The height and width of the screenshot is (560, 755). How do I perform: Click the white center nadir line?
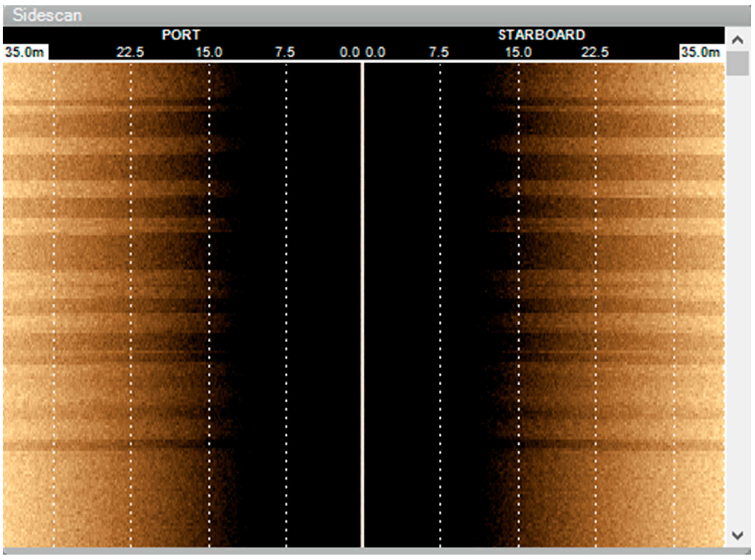(362, 304)
